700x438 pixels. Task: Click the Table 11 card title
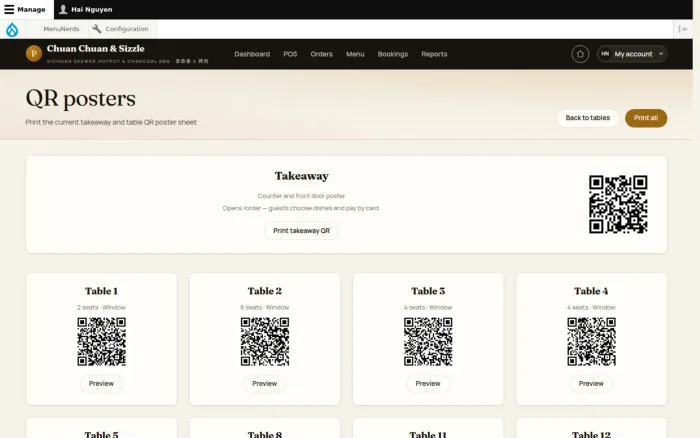pyautogui.click(x=428, y=434)
